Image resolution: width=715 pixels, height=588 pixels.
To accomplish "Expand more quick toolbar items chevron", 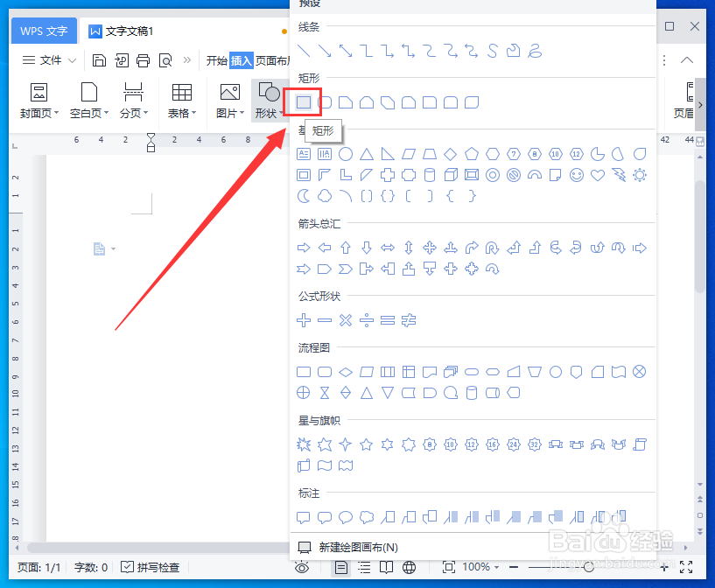I will [x=187, y=60].
